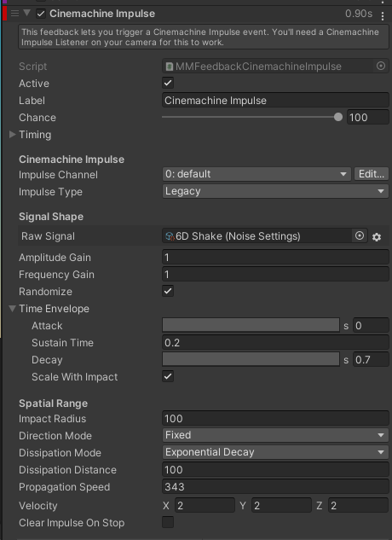Click the Velocity Y field
392x540 pixels.
pos(281,506)
